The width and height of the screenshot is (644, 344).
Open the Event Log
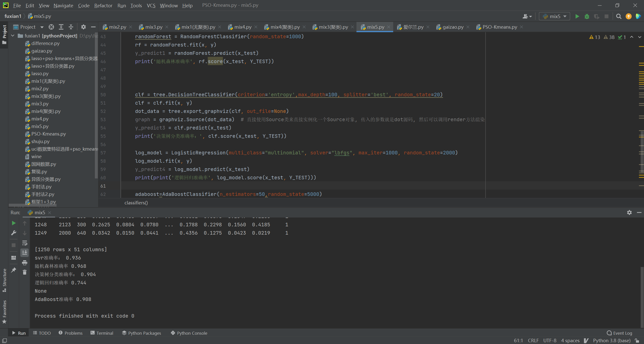coord(620,333)
